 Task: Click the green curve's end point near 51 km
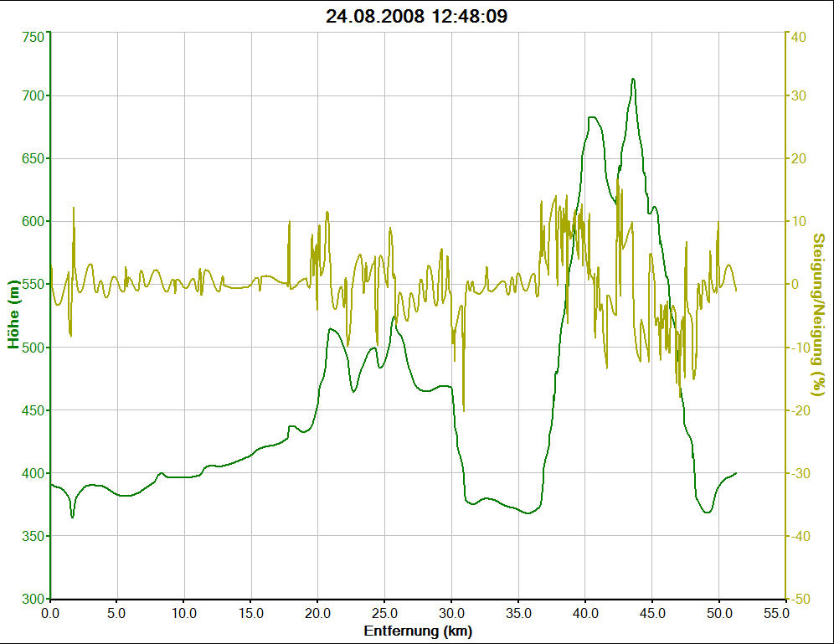pyautogui.click(x=736, y=473)
